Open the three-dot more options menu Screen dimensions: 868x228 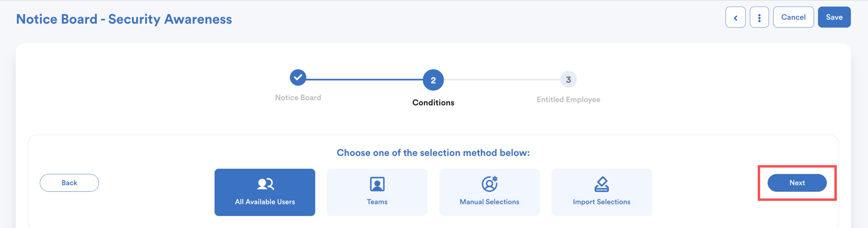pyautogui.click(x=759, y=17)
